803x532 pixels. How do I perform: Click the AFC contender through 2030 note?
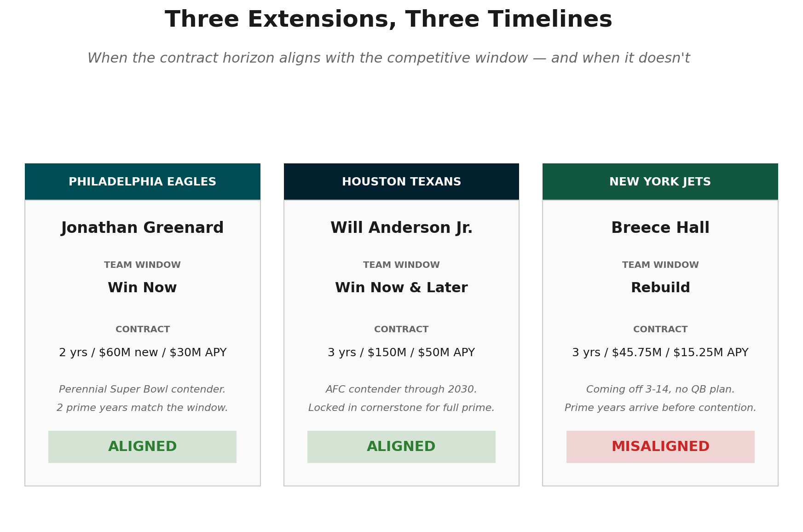401,390
